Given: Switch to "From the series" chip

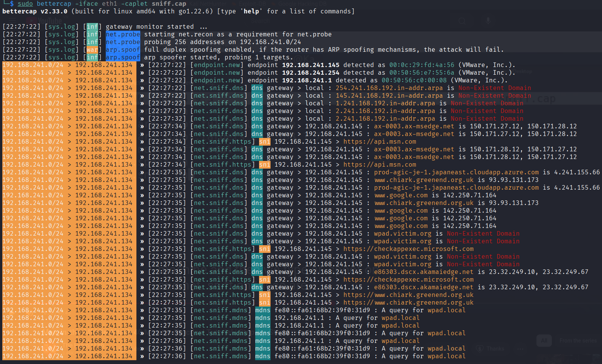Looking at the screenshot, I should point(578,341).
